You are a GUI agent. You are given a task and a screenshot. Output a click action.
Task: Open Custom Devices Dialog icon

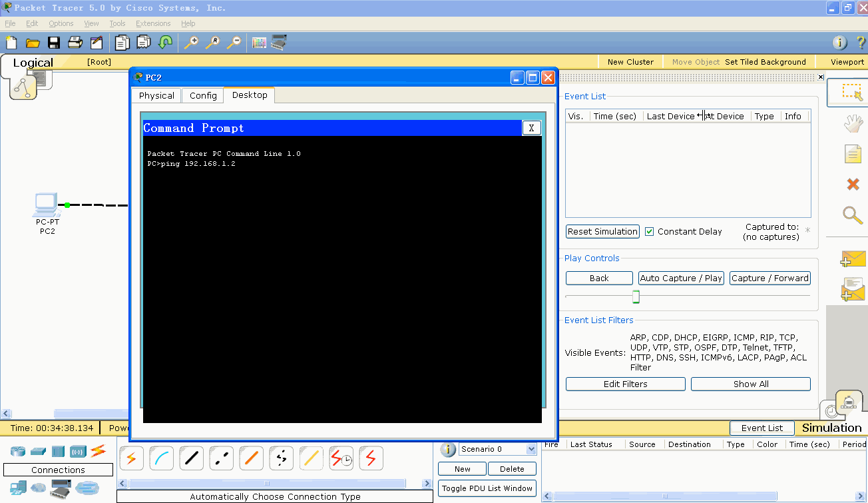279,43
